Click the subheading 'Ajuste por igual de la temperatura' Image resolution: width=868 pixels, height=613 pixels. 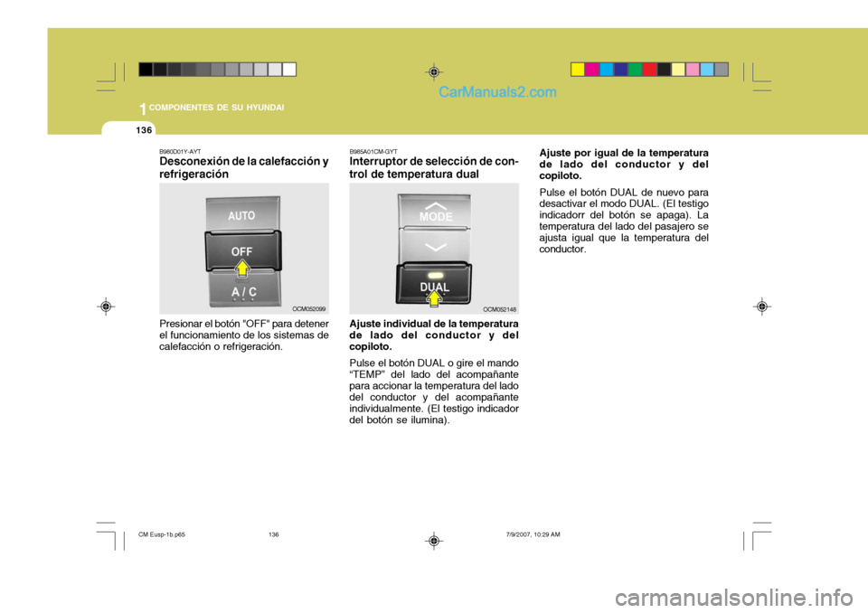click(624, 164)
